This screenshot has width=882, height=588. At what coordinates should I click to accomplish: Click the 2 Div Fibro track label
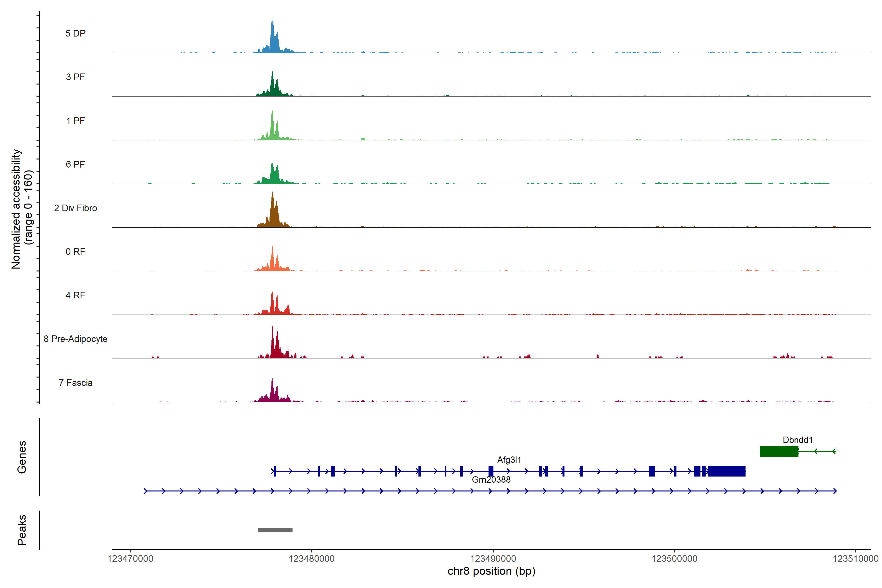pos(75,208)
